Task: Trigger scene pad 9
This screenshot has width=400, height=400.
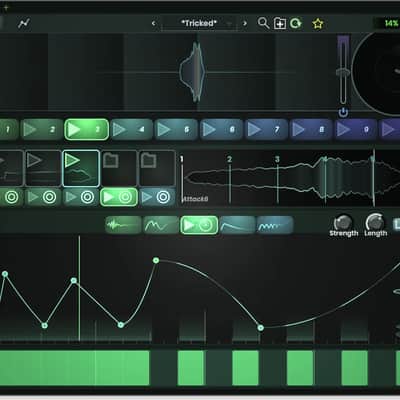Action: pyautogui.click(x=356, y=129)
